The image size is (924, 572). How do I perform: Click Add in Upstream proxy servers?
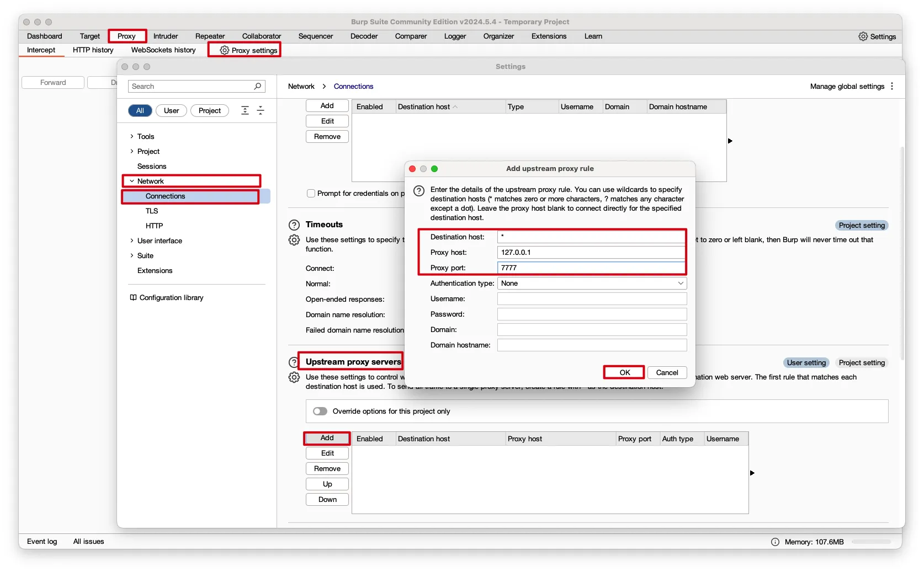[x=327, y=438]
